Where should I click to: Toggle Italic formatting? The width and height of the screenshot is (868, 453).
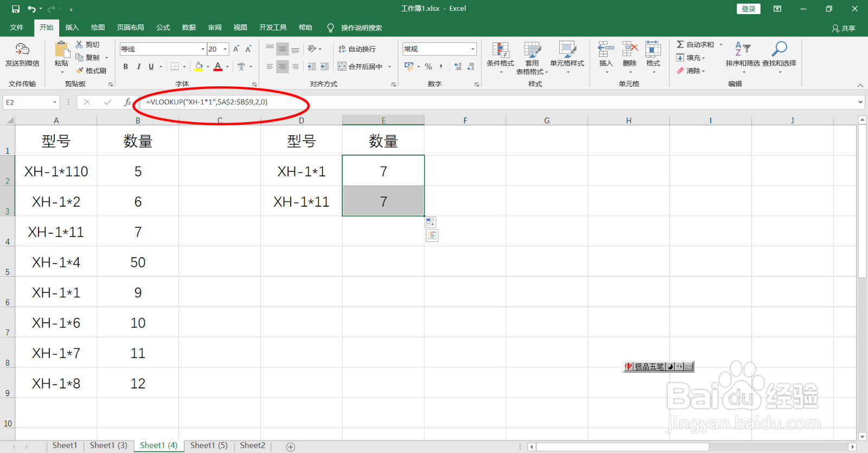pyautogui.click(x=138, y=66)
